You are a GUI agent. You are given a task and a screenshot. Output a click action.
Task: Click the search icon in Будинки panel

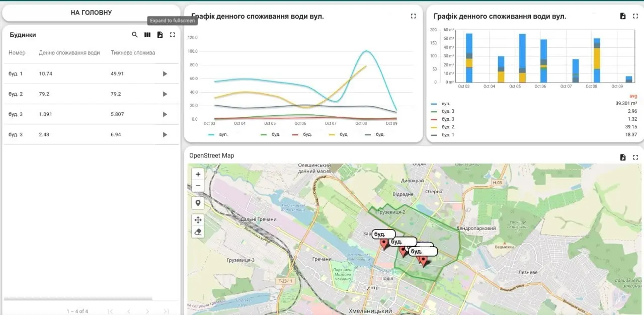[135, 35]
